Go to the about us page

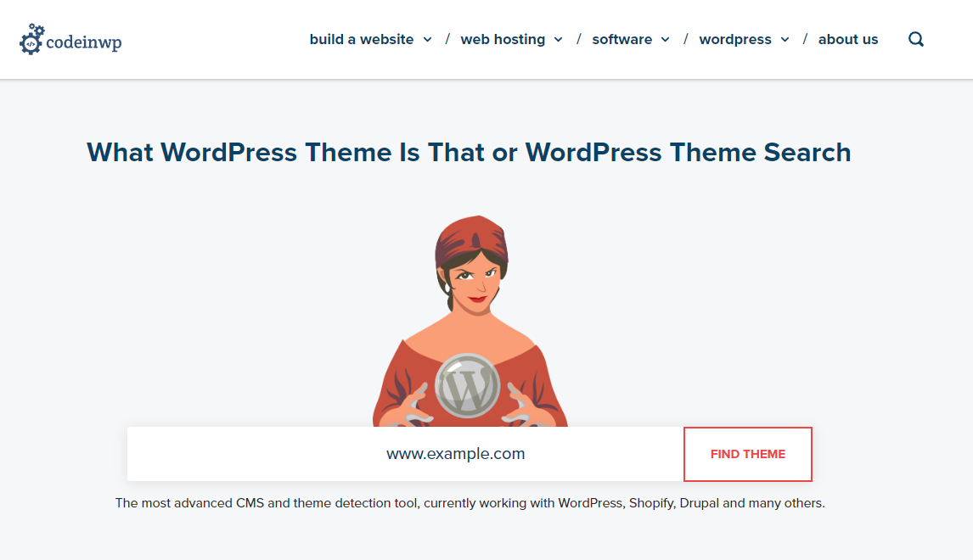click(848, 39)
